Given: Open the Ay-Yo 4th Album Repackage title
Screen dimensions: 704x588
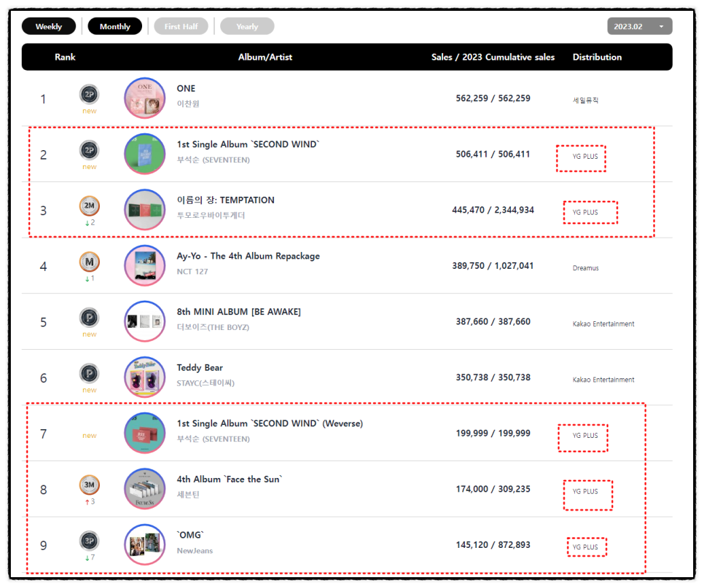Looking at the screenshot, I should point(249,256).
